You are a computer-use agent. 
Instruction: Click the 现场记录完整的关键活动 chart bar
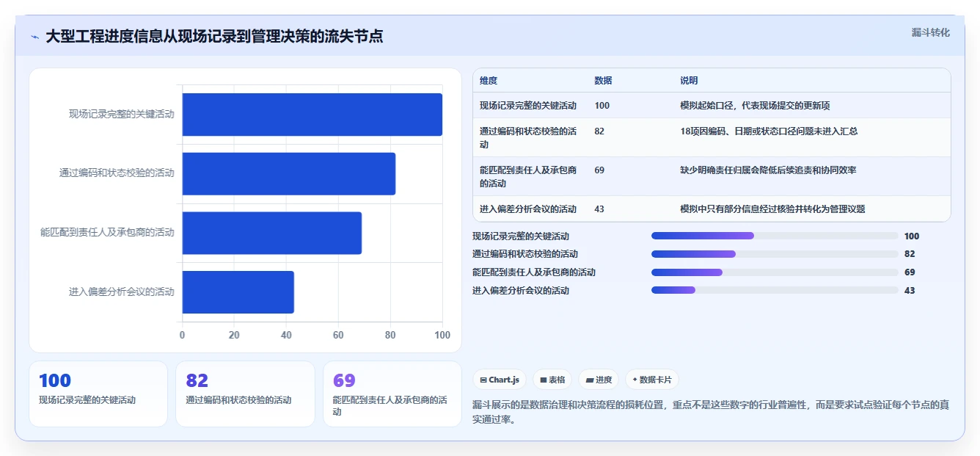(x=312, y=115)
